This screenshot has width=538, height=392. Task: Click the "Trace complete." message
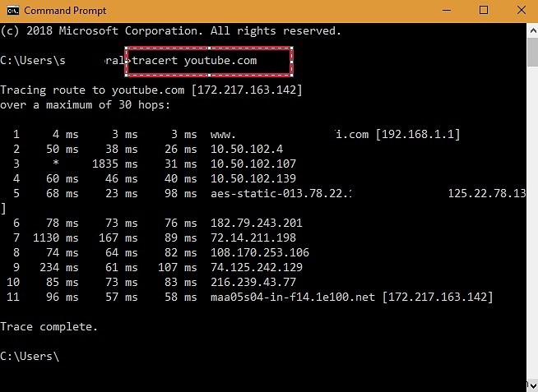(49, 326)
